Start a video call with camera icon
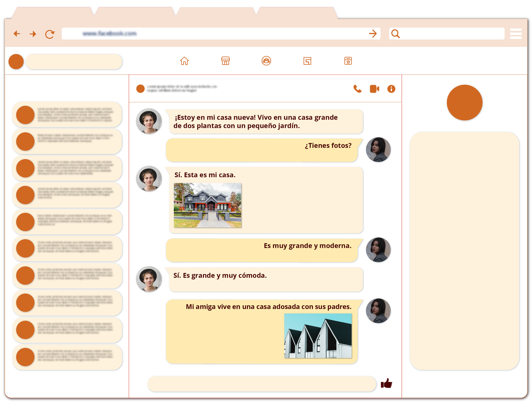Viewport: 532px width, 404px height. (374, 89)
